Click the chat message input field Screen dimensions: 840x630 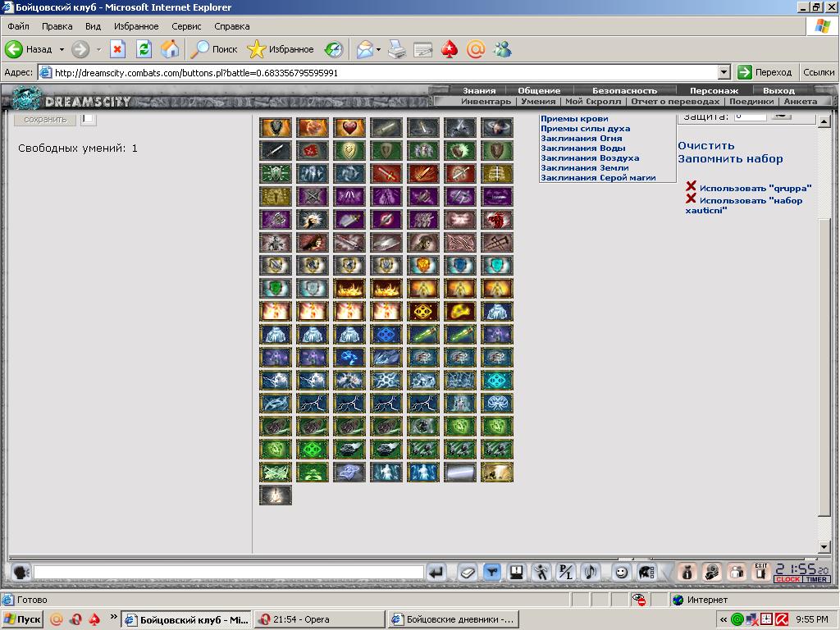coord(229,572)
